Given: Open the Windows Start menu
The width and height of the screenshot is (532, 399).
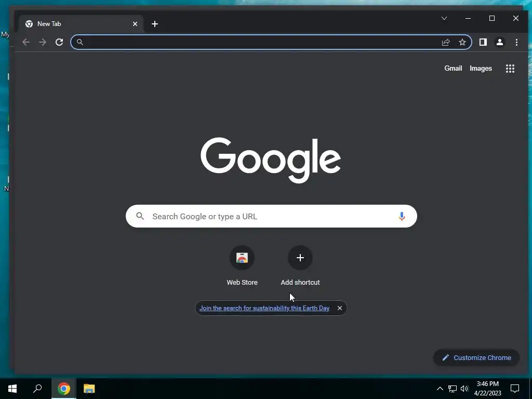Looking at the screenshot, I should pyautogui.click(x=12, y=389).
